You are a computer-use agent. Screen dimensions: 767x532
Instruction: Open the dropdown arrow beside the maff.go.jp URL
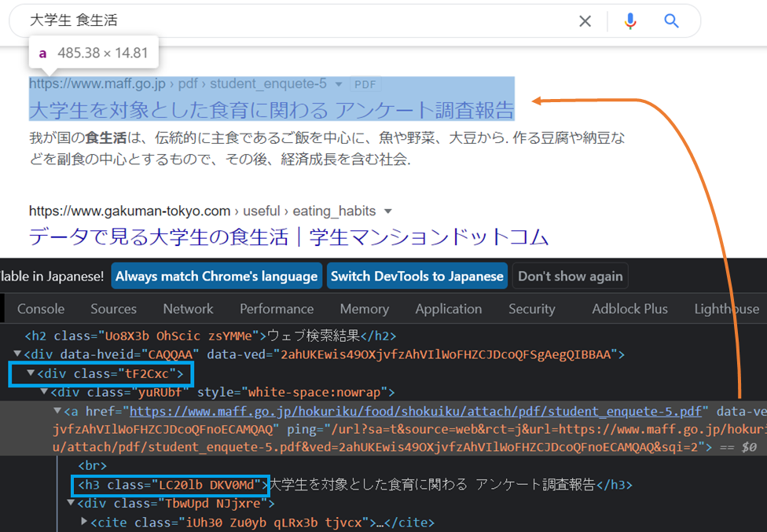pyautogui.click(x=339, y=83)
